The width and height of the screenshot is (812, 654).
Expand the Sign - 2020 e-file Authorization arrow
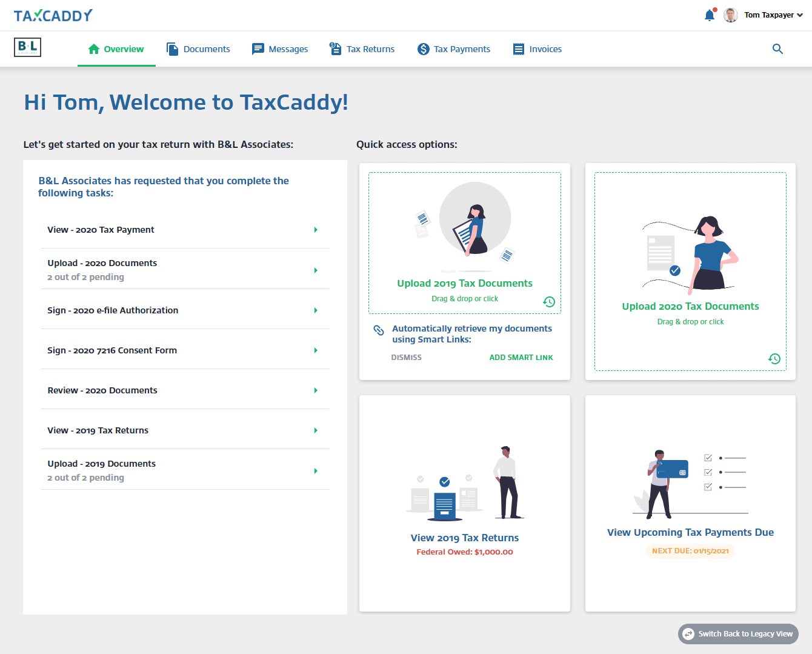click(x=316, y=310)
